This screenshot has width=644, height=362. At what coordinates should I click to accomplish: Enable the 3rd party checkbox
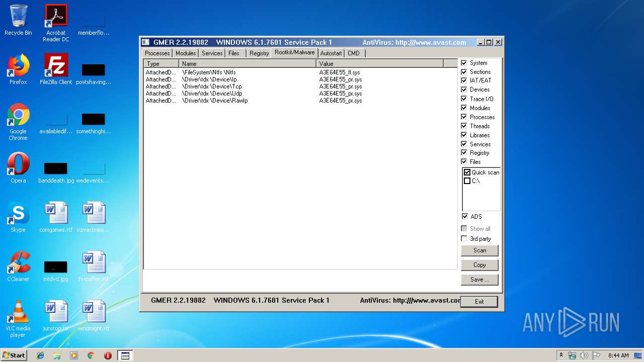pos(464,239)
